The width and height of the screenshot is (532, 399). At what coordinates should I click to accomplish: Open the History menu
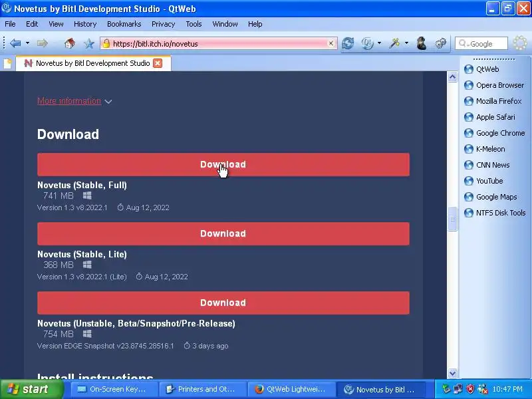[85, 24]
